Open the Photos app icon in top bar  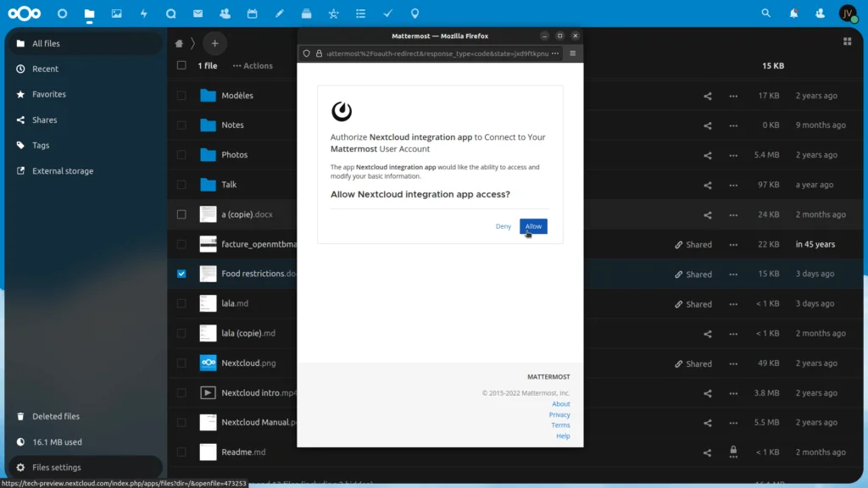116,14
